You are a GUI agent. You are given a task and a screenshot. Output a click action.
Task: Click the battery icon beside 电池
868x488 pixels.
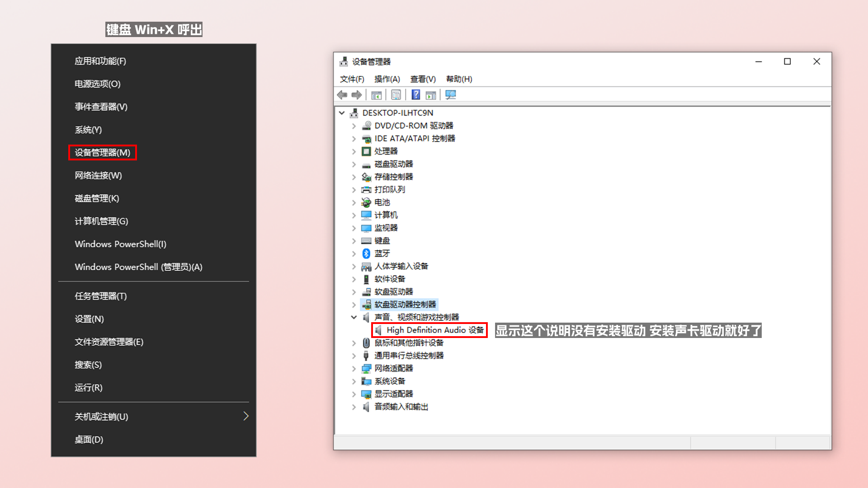(366, 202)
